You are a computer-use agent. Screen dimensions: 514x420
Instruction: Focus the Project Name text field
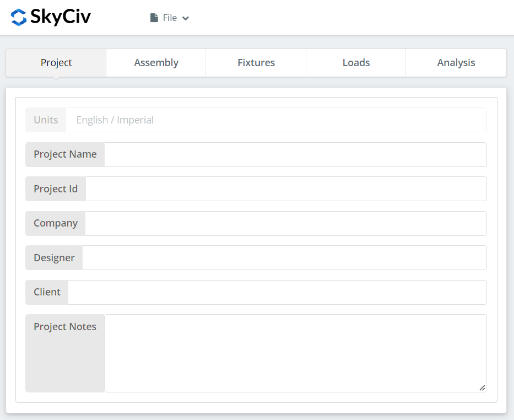point(295,155)
